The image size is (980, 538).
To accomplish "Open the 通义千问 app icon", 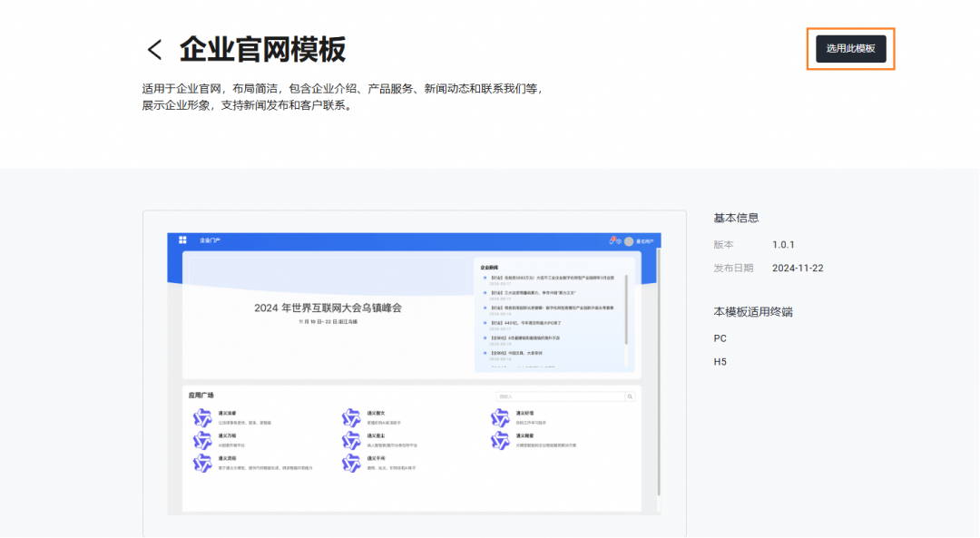I will click(351, 463).
